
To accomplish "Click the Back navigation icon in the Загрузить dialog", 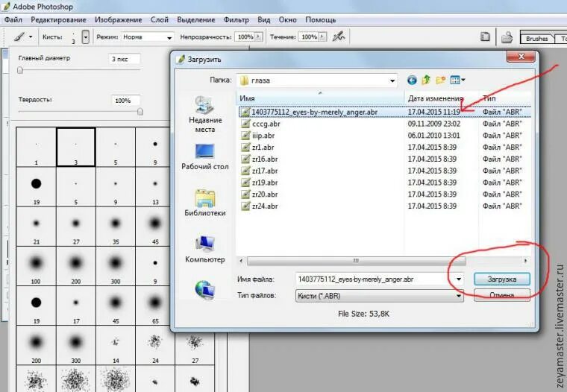I will coord(412,80).
